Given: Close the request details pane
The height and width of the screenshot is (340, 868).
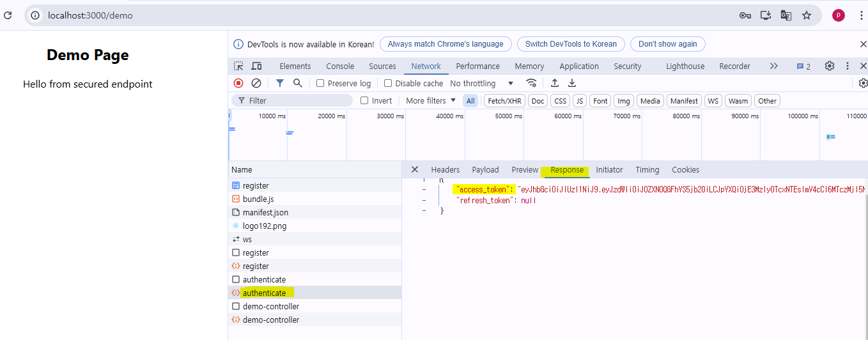Looking at the screenshot, I should [x=415, y=169].
